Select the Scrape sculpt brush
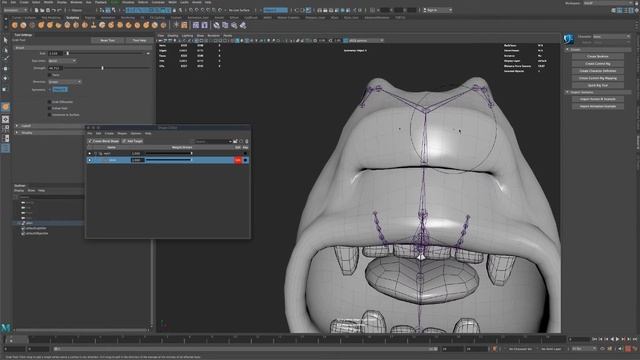Screen dimensions: 640x360 click(x=111, y=25)
